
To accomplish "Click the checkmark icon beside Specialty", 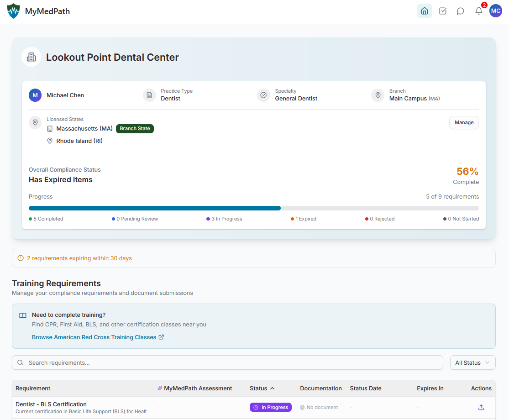I will coord(263,95).
